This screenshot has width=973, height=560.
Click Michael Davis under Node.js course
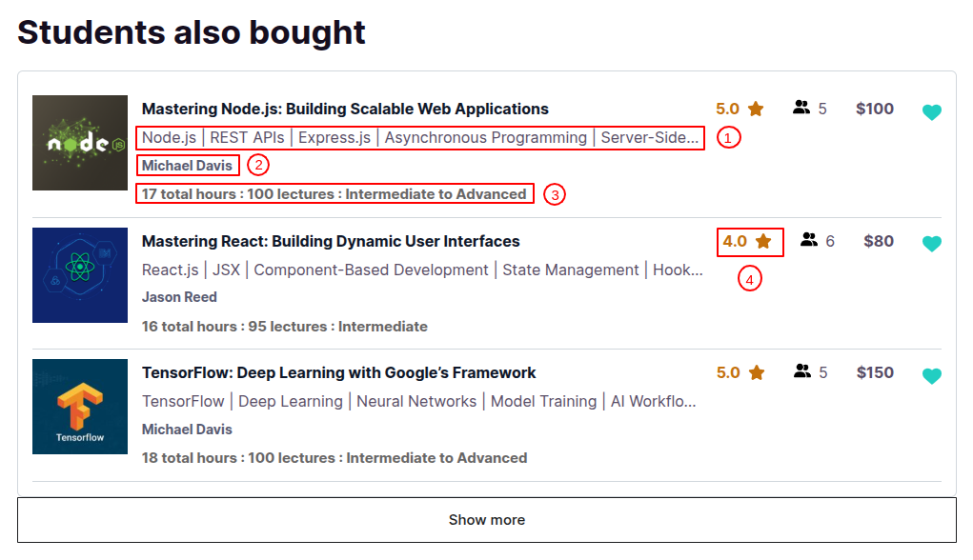[187, 166]
